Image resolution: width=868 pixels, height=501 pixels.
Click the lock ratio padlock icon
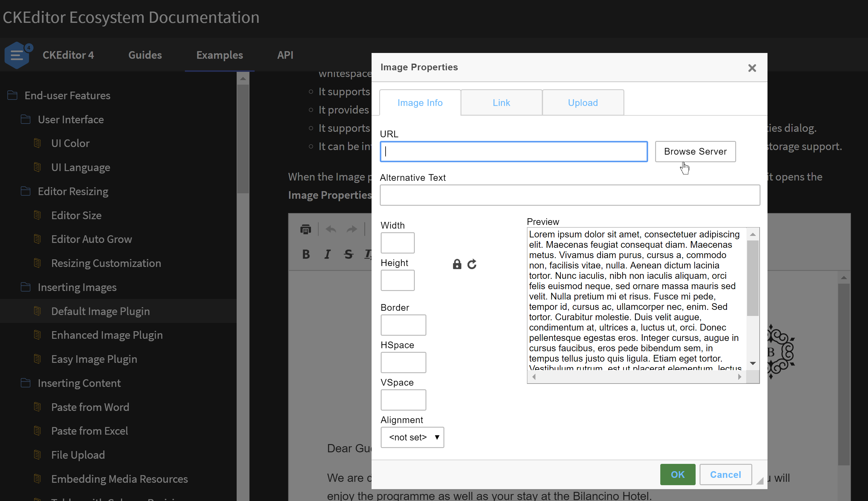point(457,264)
